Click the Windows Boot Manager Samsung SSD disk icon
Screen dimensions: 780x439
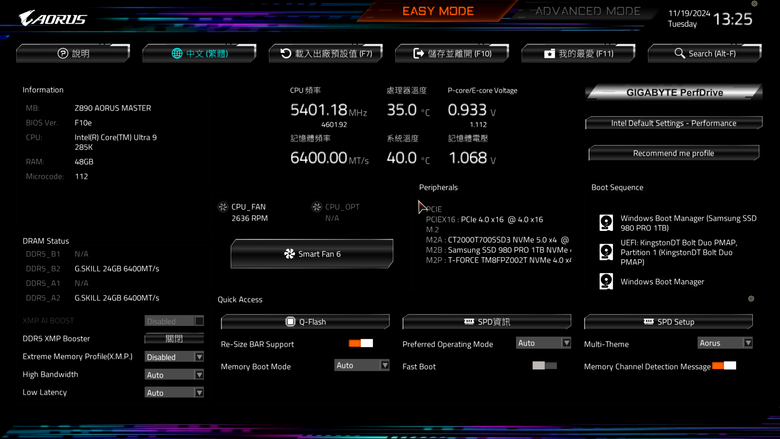(606, 222)
